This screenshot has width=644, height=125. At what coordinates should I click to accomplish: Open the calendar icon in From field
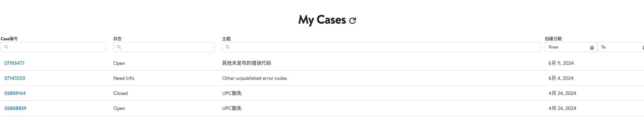(592, 48)
